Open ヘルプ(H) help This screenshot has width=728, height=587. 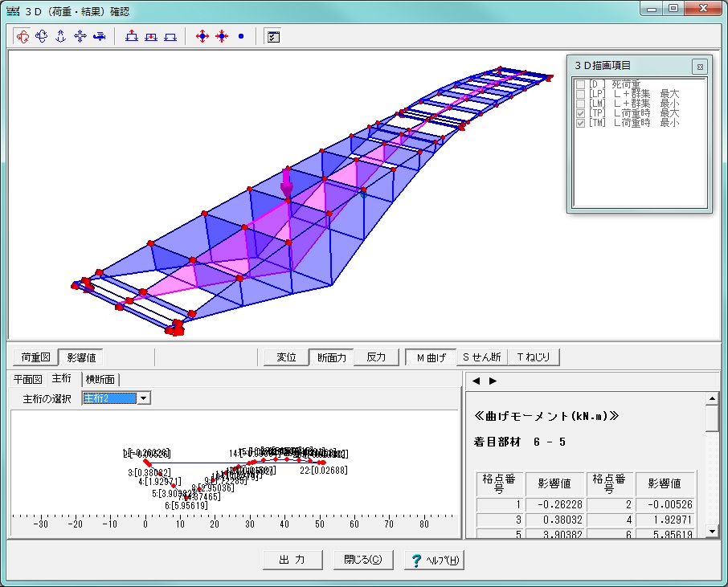pyautogui.click(x=434, y=560)
